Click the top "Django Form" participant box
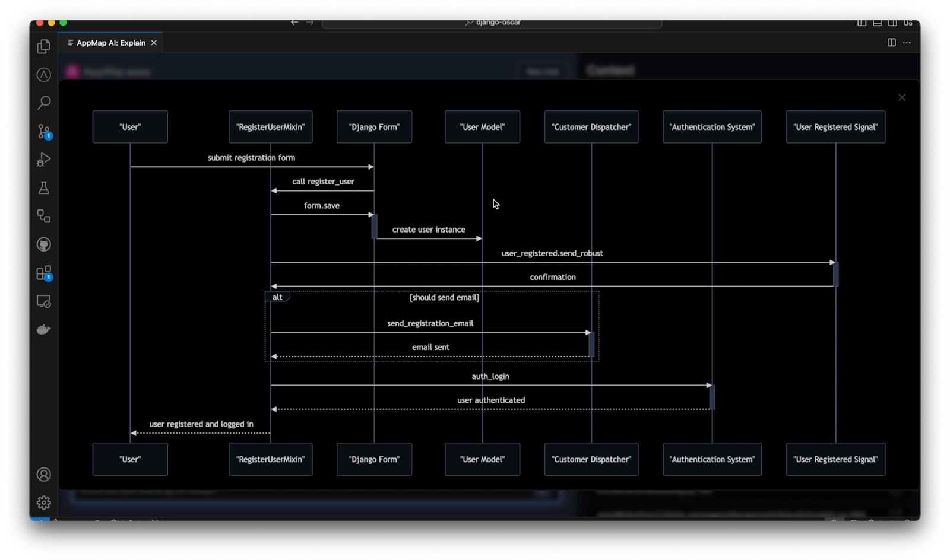The width and height of the screenshot is (950, 560). (x=374, y=127)
